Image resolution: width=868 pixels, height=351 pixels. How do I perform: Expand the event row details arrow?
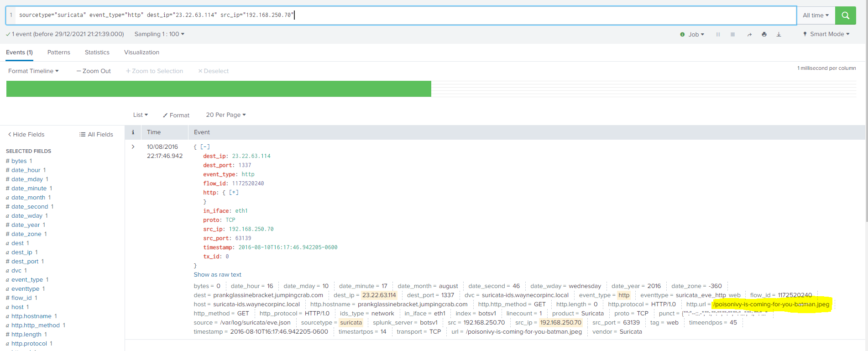point(133,147)
